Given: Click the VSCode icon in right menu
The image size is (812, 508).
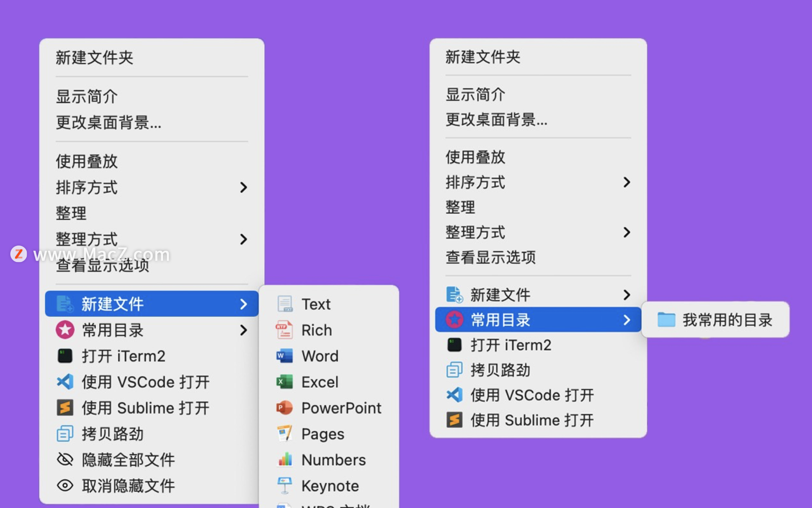Looking at the screenshot, I should point(454,395).
